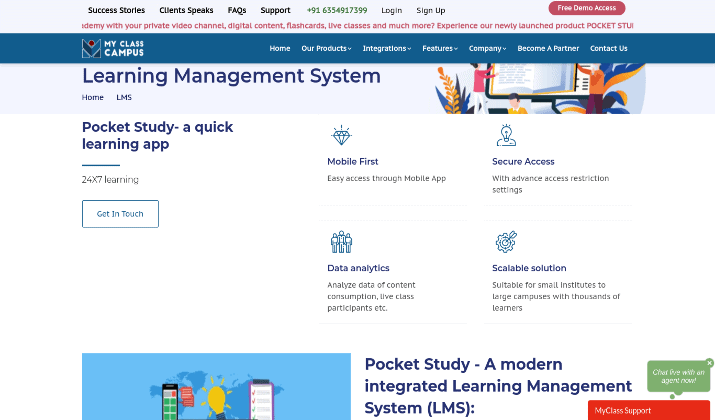
Task: Click the Sign Up link
Action: (x=430, y=10)
